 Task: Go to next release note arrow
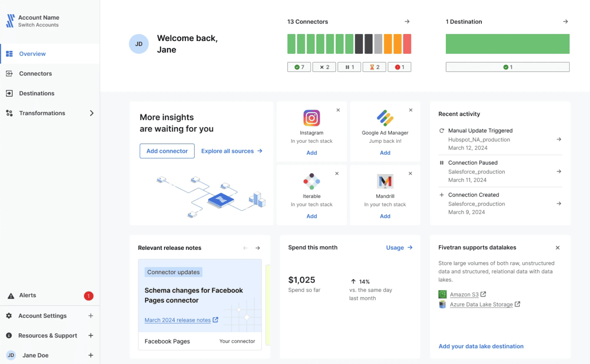(x=258, y=248)
